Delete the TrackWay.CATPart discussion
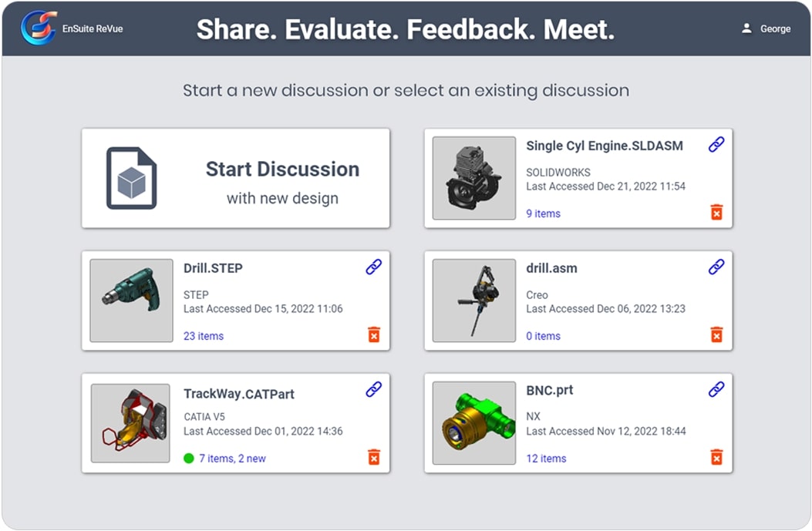The width and height of the screenshot is (812, 531). point(374,457)
